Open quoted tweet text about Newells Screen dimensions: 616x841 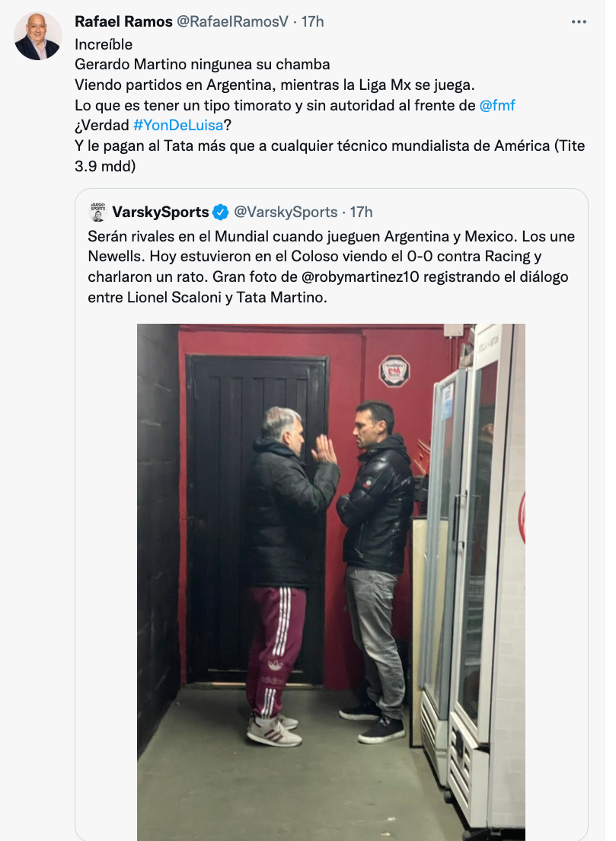330,267
